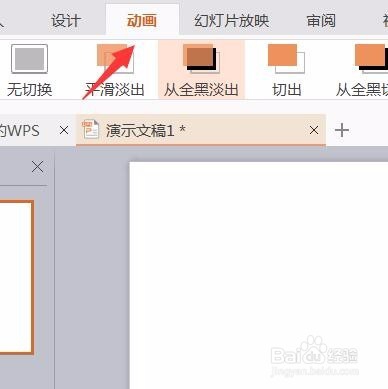Apply the 无切换 transition icon
The height and width of the screenshot is (389, 388).
tap(29, 59)
